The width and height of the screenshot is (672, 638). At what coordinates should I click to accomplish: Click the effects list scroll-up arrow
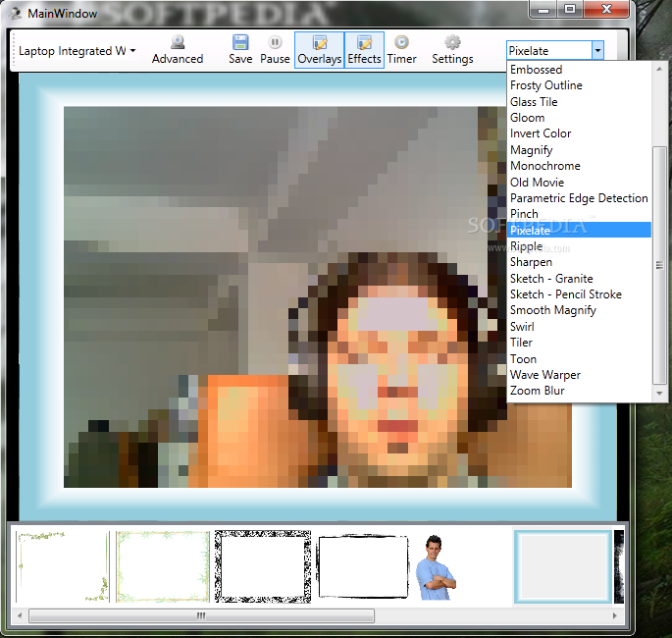tap(659, 68)
